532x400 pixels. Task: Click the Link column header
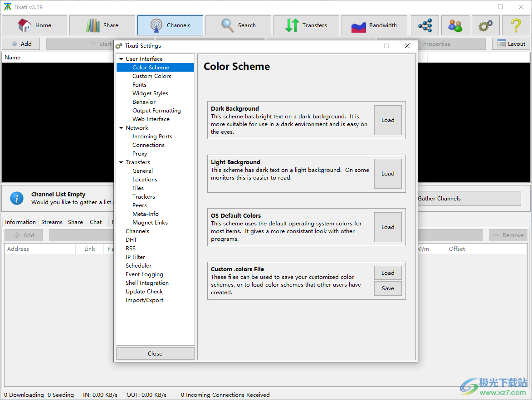(x=89, y=249)
